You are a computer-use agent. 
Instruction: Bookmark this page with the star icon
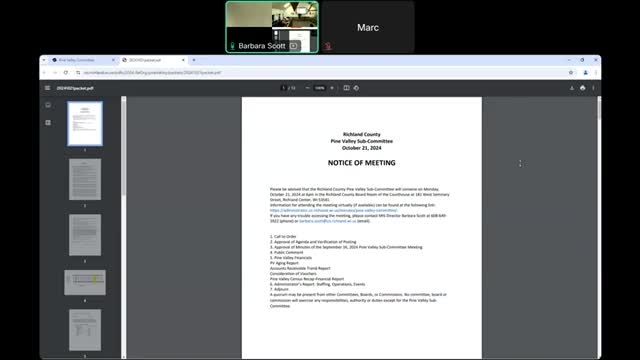[x=571, y=73]
